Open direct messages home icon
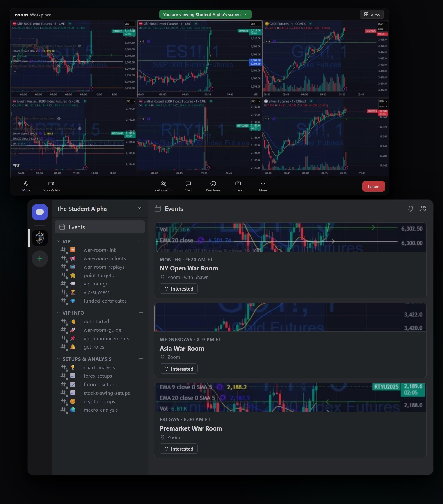Screen dimensions: 443x504 [40, 212]
